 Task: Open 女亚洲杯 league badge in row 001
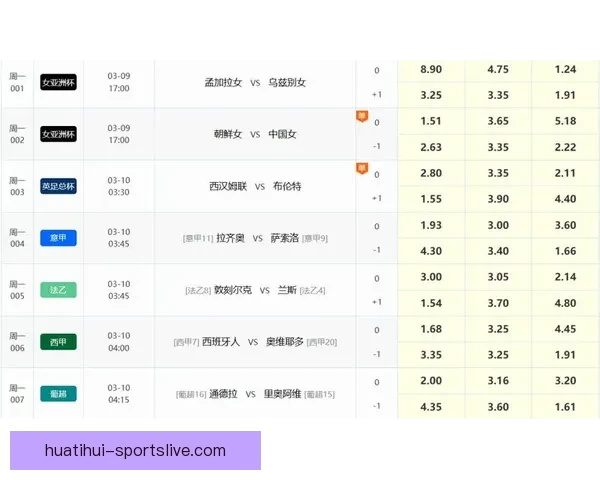click(58, 82)
